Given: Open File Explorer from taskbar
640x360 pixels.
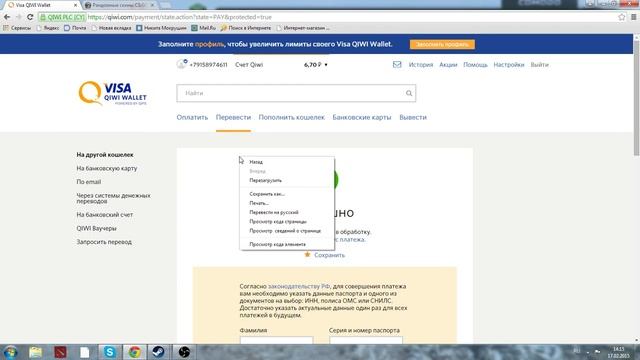Looking at the screenshot, I should click(36, 352).
